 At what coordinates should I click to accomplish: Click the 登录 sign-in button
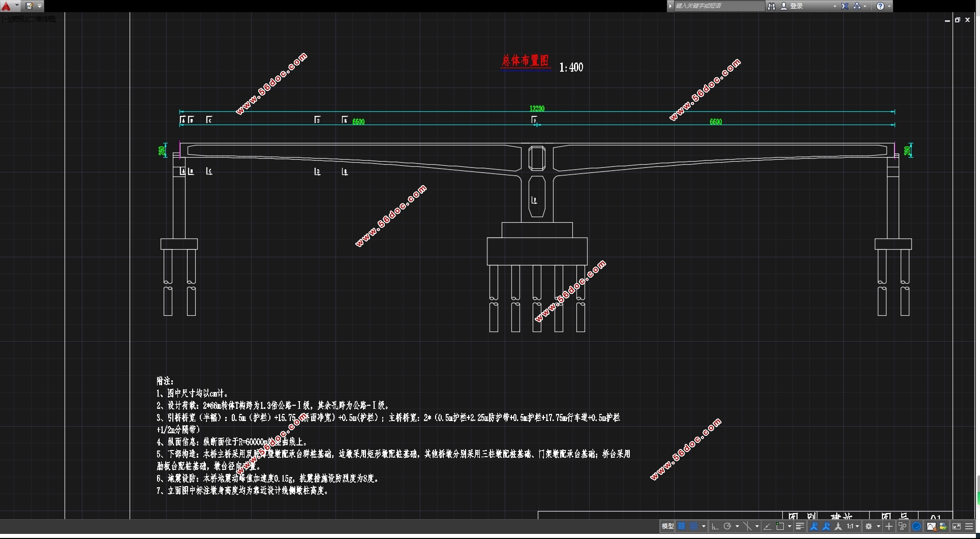792,6
